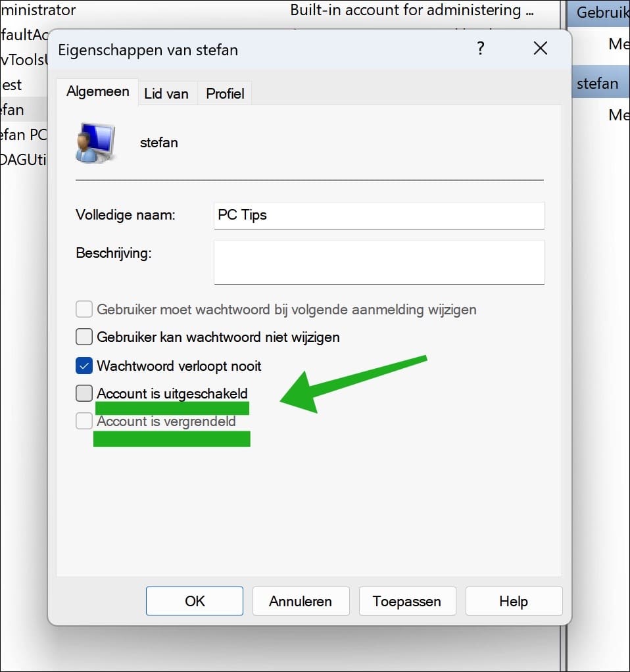Click the Annuleren button

[x=301, y=601]
